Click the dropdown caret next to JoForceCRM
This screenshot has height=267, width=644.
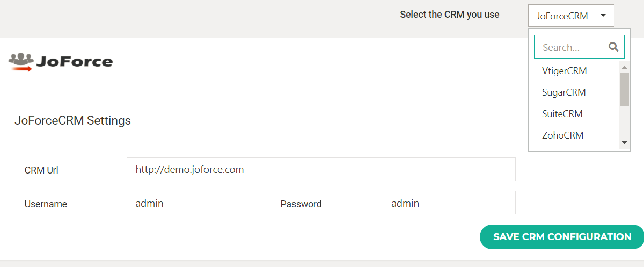(x=603, y=16)
